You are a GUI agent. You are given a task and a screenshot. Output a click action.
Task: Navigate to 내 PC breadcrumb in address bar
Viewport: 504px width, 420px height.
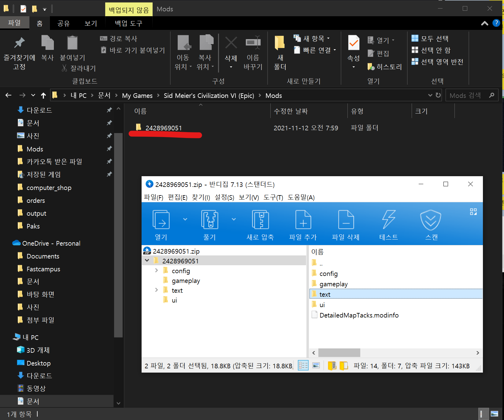click(x=79, y=95)
